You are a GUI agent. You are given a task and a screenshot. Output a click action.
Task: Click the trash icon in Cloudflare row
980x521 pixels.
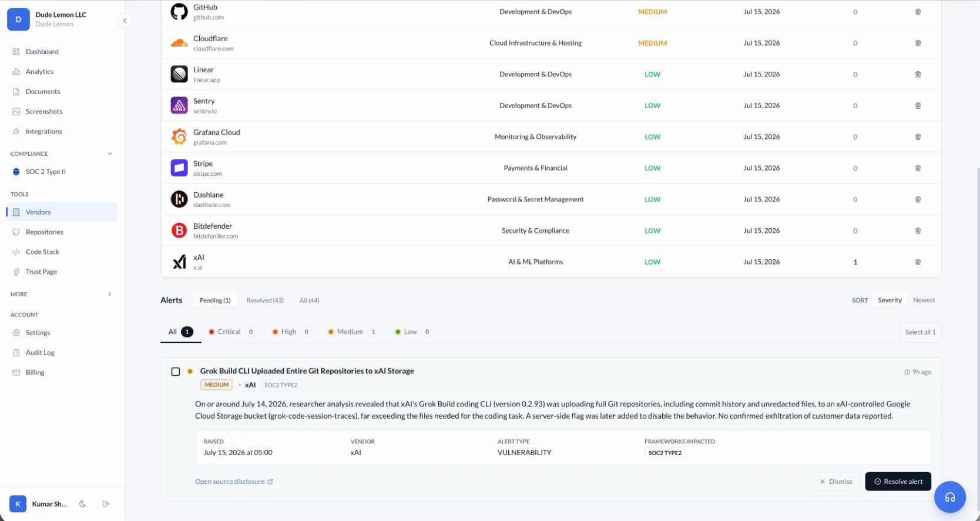(x=918, y=43)
